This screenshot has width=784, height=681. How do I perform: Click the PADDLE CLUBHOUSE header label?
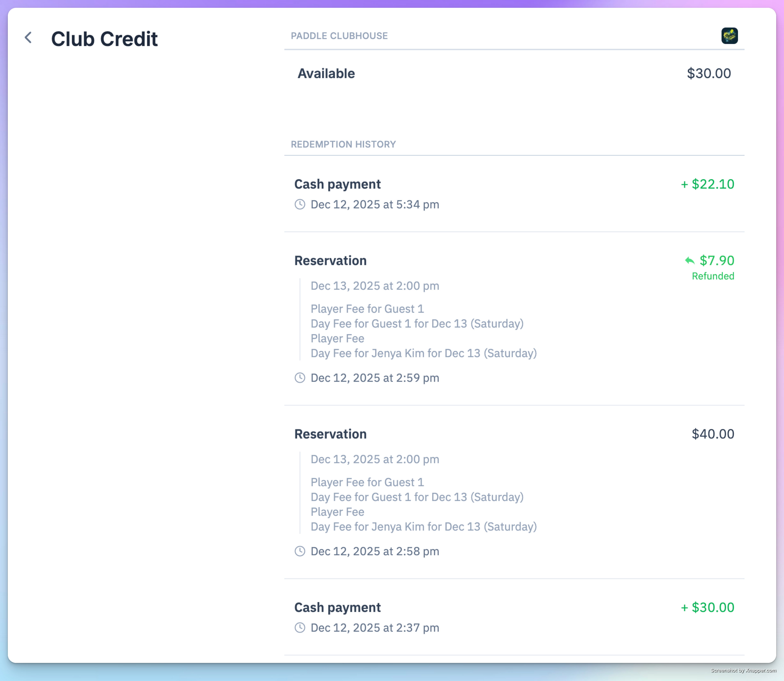pos(339,36)
